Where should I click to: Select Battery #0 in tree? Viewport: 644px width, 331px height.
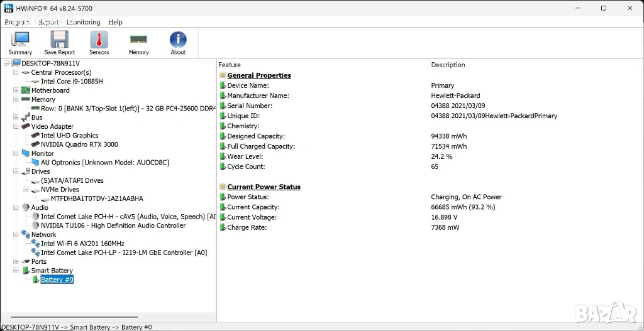tap(57, 279)
